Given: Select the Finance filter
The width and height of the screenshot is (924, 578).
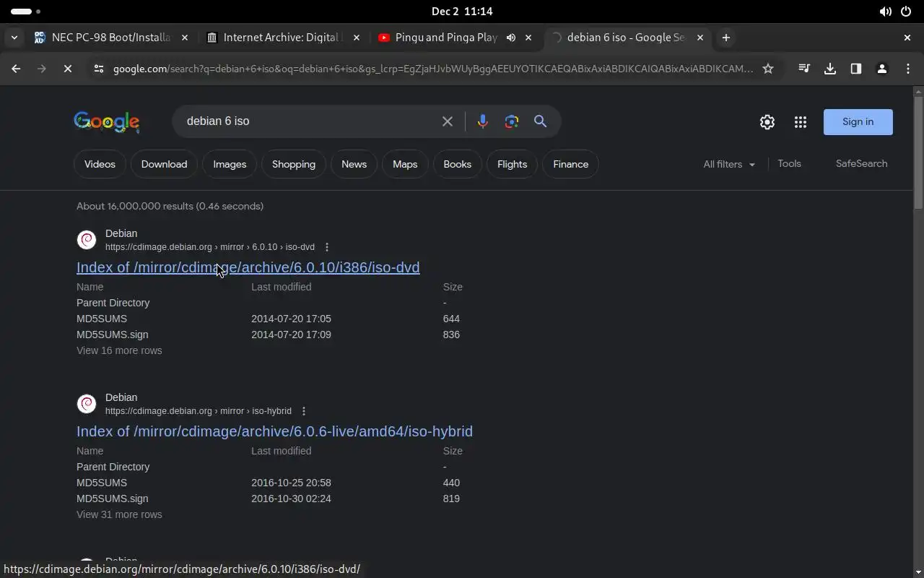Looking at the screenshot, I should coord(571,164).
